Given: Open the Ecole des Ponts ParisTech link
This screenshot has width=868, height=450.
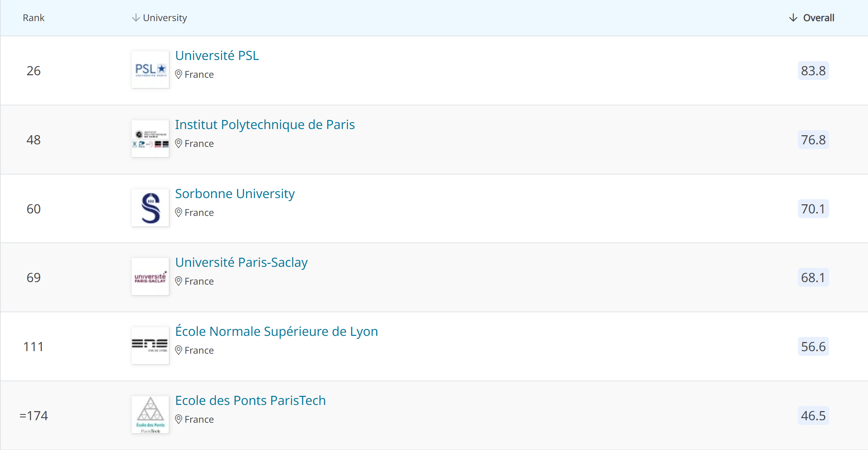Looking at the screenshot, I should (x=250, y=401).
